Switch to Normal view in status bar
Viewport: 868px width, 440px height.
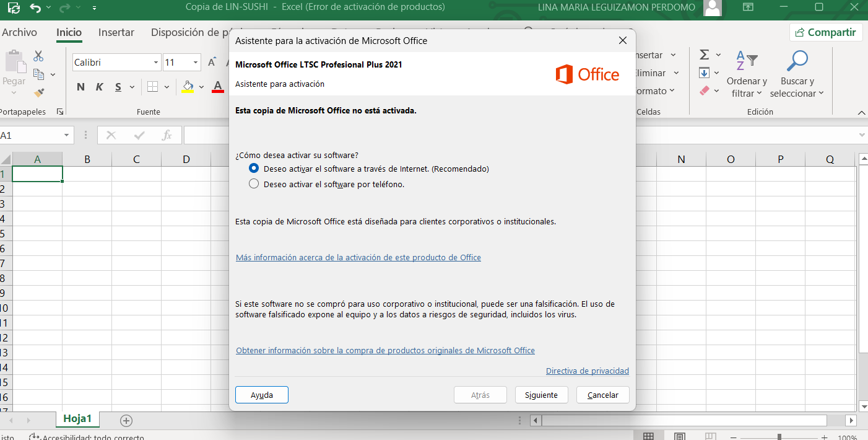(648, 436)
